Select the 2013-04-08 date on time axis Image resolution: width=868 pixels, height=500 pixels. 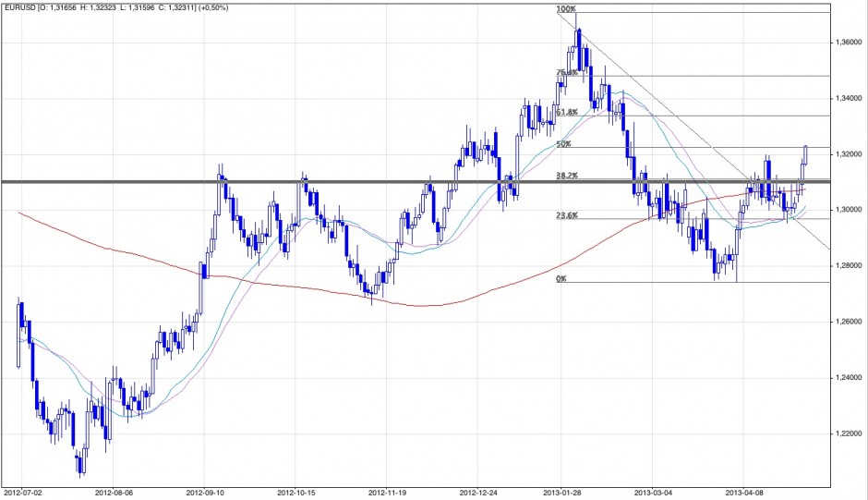click(743, 494)
